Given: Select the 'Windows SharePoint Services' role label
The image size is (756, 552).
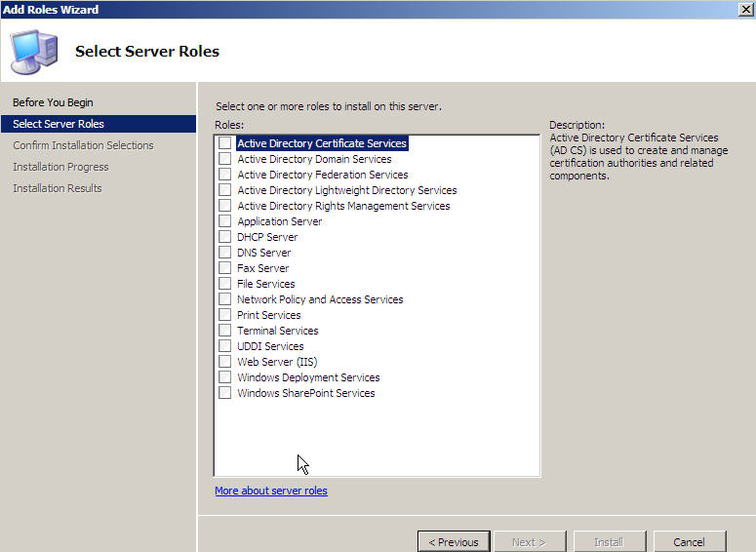Looking at the screenshot, I should tap(306, 393).
